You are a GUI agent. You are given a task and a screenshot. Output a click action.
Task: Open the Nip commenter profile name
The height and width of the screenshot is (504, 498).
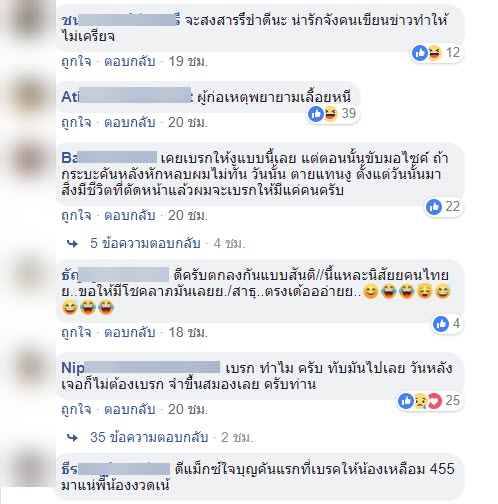point(140,368)
